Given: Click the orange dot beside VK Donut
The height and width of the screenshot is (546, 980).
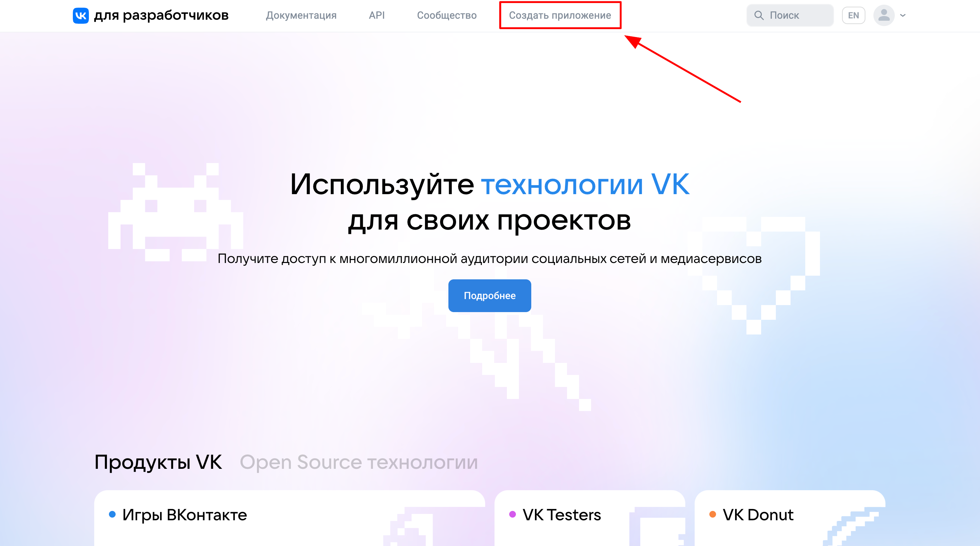Looking at the screenshot, I should (x=713, y=514).
